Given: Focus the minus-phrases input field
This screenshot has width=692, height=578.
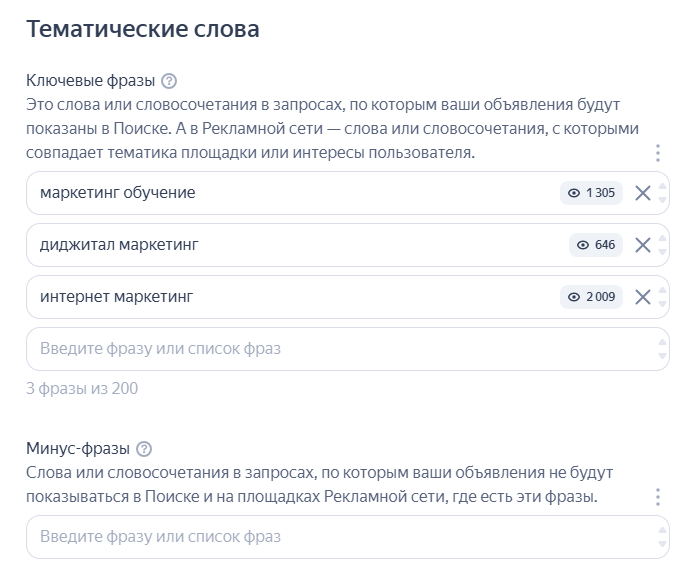Looking at the screenshot, I should pos(300,537).
